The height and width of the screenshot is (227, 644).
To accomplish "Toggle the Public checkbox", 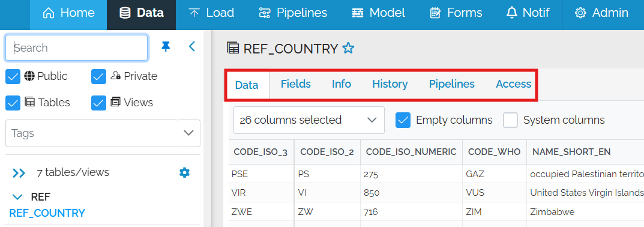I will tap(13, 76).
